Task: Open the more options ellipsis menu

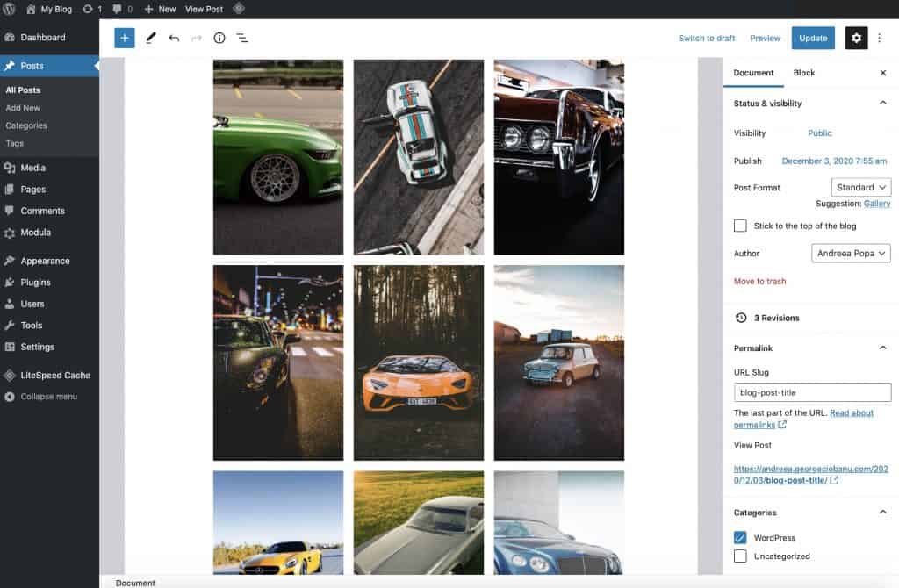Action: (879, 38)
